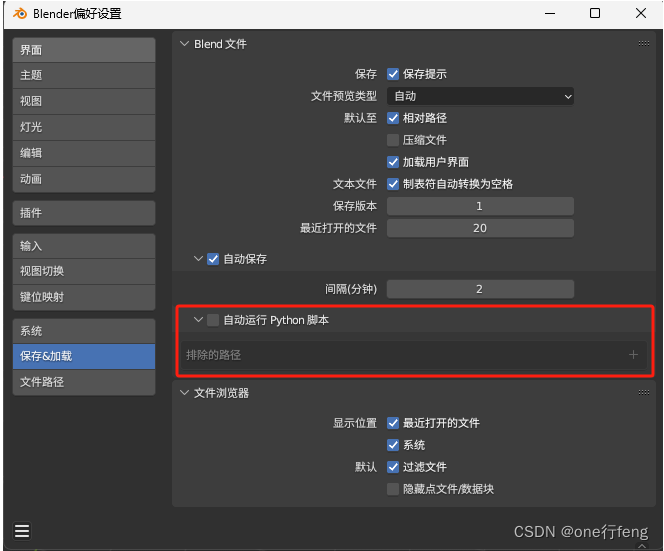The width and height of the screenshot is (664, 551).
Task: Enable 自动运行 Python 脚本 checkbox
Action: [x=213, y=320]
